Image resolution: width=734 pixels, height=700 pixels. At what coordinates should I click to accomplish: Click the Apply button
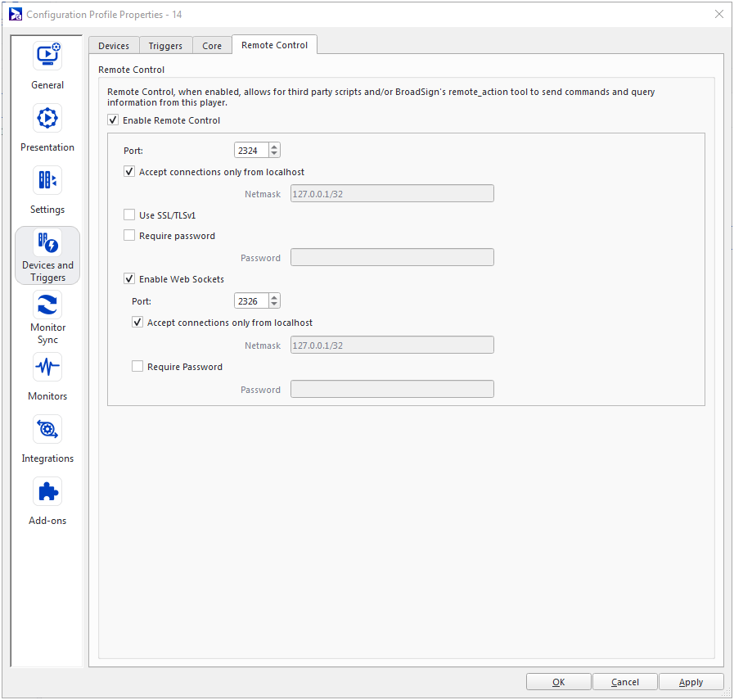(691, 682)
